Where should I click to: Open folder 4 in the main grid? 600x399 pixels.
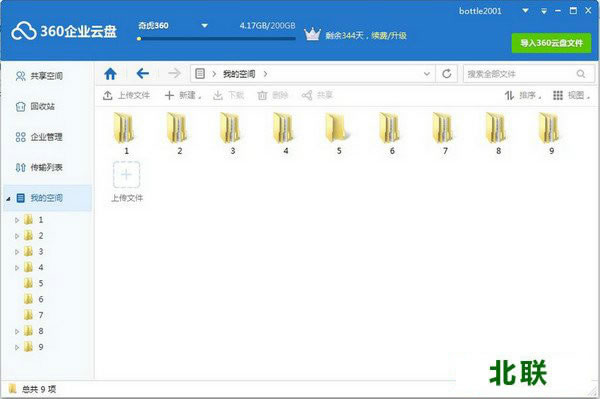[x=285, y=133]
